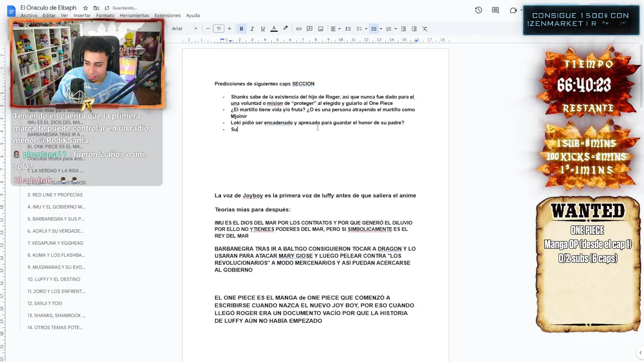Open the Ayuda menu
This screenshot has width=644, height=362.
[x=193, y=16]
